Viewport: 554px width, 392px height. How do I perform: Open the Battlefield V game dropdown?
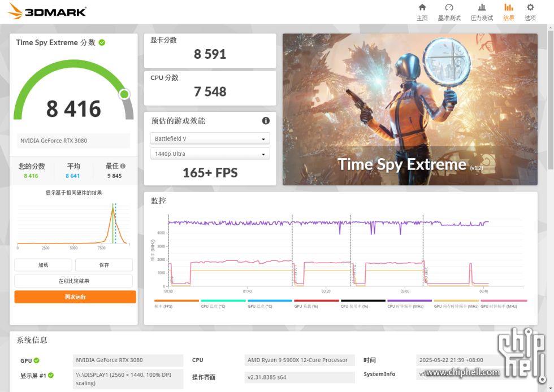pos(210,138)
